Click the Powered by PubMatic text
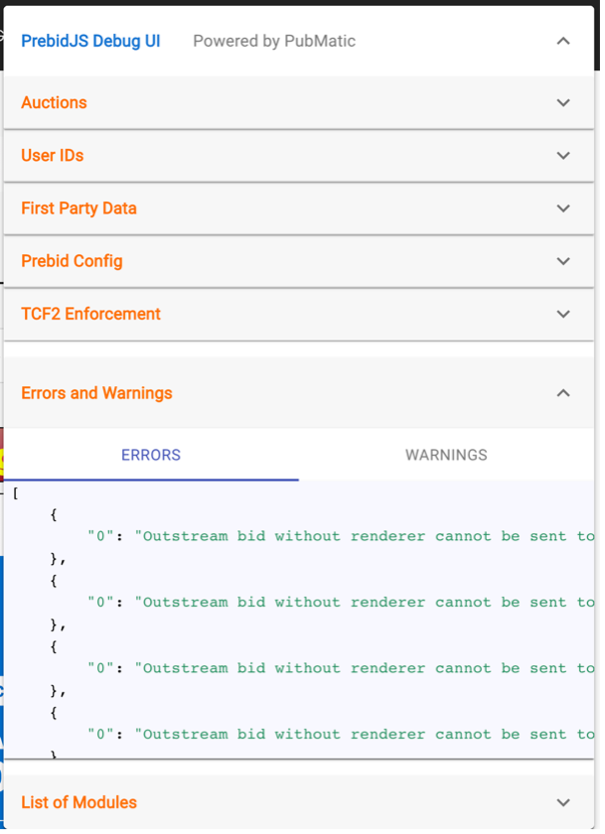Image resolution: width=605 pixels, height=834 pixels. (x=274, y=41)
